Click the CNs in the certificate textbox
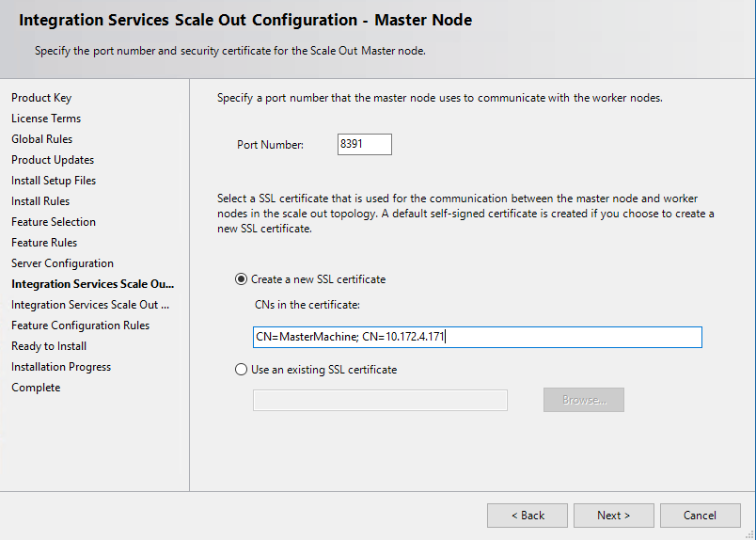The width and height of the screenshot is (756, 540). pos(477,337)
